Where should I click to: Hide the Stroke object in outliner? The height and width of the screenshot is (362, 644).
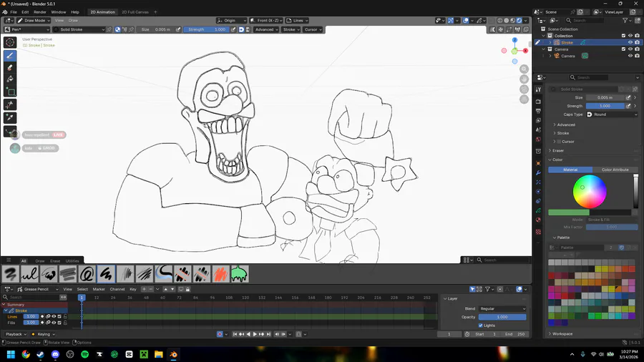[630, 42]
